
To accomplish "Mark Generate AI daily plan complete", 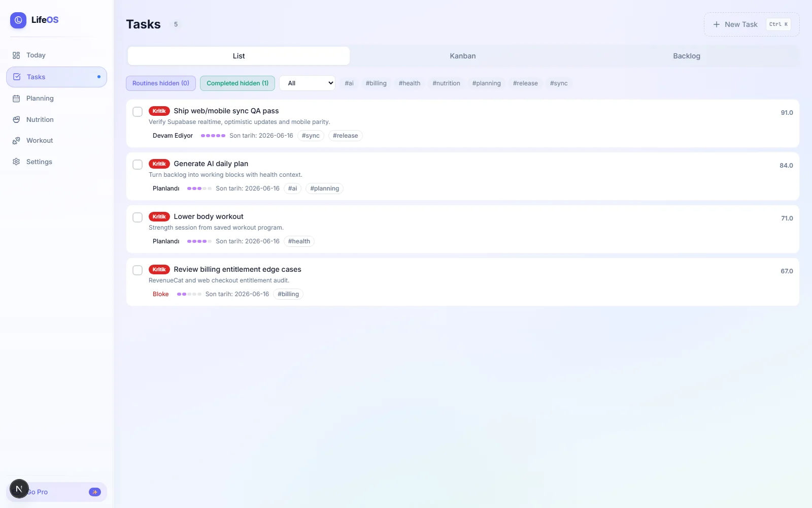I will 138,165.
